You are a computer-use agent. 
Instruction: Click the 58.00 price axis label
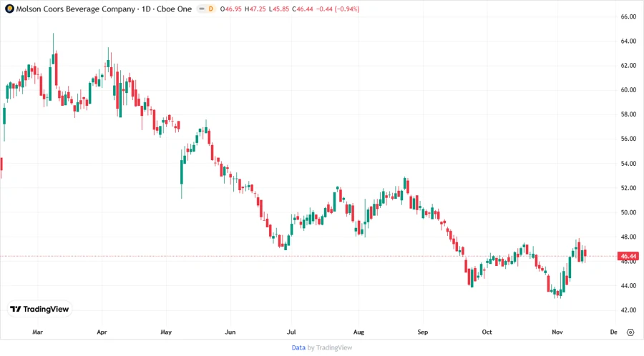pyautogui.click(x=628, y=114)
